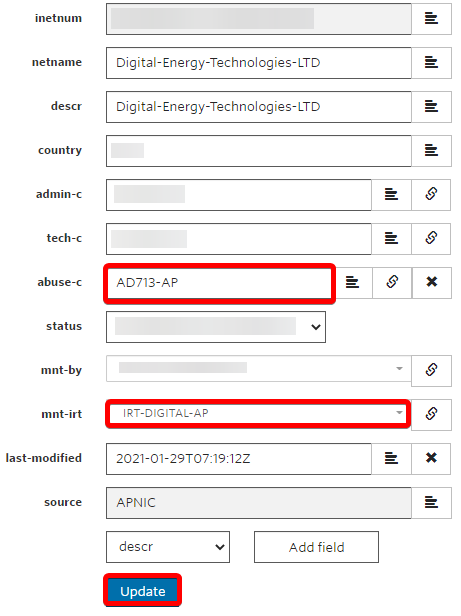Click the chain link icon for admin-c
The image size is (461, 616).
pos(431,194)
